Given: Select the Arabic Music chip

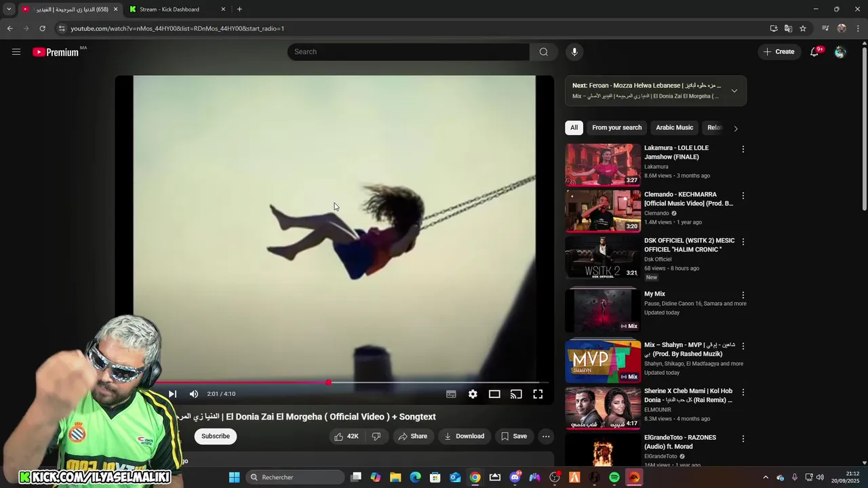Looking at the screenshot, I should pyautogui.click(x=674, y=127).
